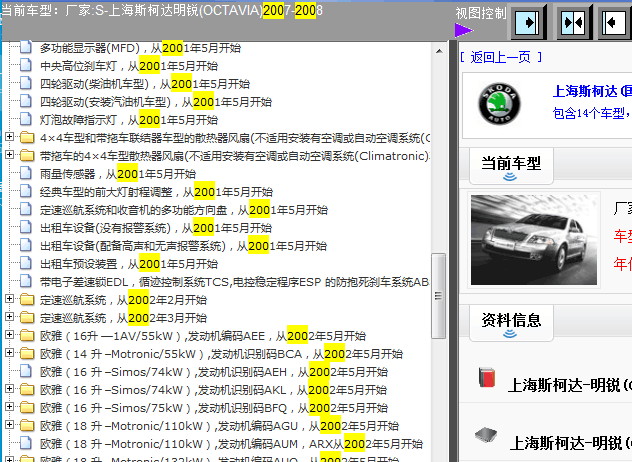Open the 上海斯柯达-明锐 entry with red book

570,385
